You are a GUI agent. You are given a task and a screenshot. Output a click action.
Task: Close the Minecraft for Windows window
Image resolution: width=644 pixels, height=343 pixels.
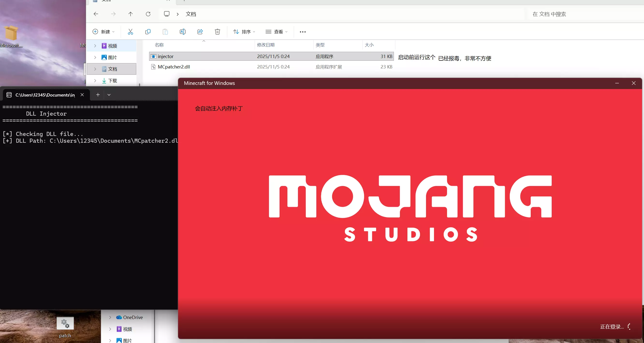coord(634,83)
